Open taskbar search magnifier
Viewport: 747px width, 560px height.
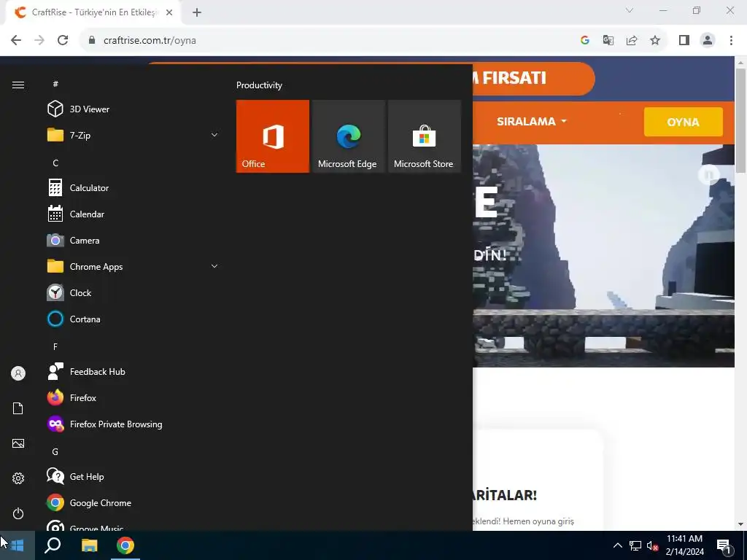click(x=53, y=545)
